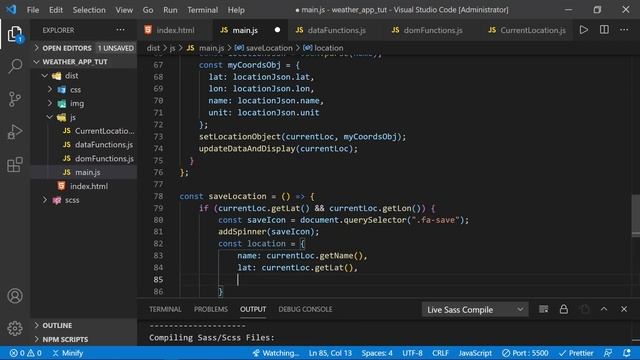Open the Go menu
Image resolution: width=640 pixels, height=360 pixels.
coord(148,10)
